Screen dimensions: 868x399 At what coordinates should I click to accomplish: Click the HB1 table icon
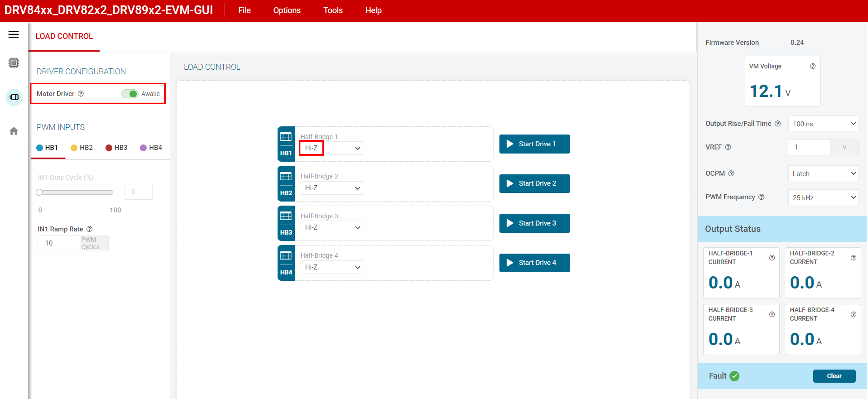(x=286, y=137)
